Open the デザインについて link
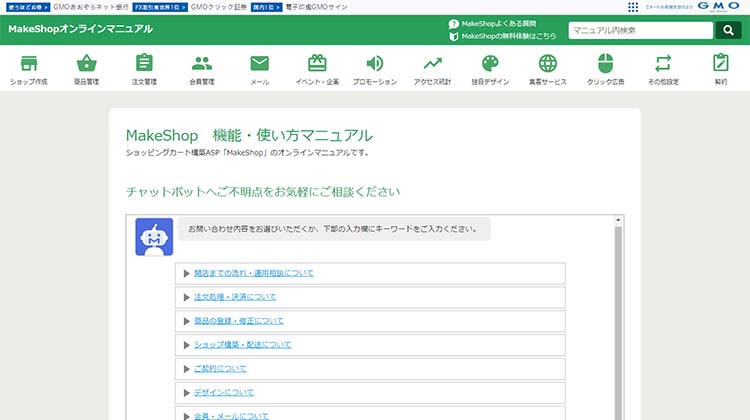 [224, 393]
